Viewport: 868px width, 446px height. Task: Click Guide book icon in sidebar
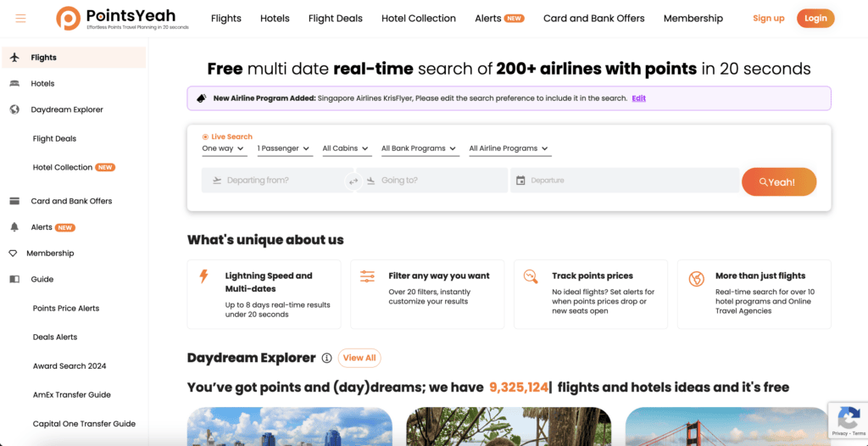14,279
